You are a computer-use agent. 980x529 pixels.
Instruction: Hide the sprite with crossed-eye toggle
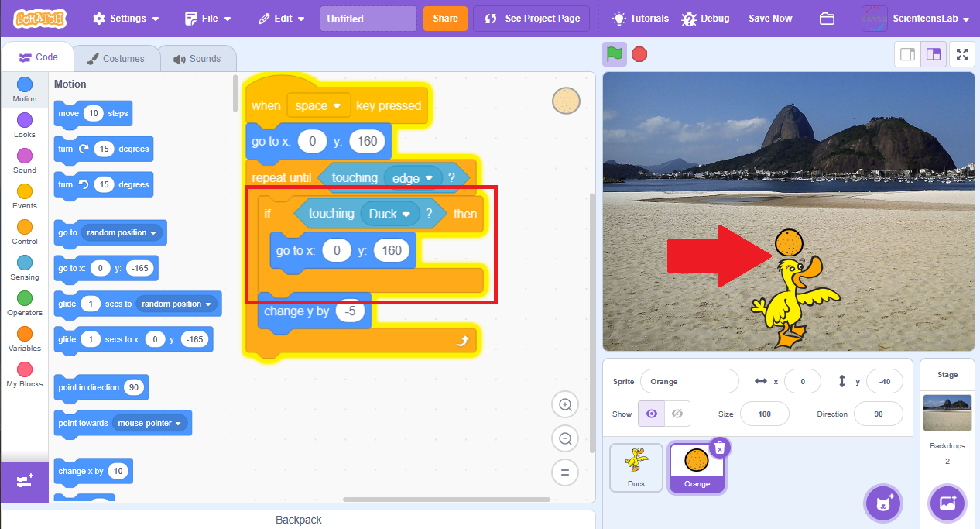[677, 414]
